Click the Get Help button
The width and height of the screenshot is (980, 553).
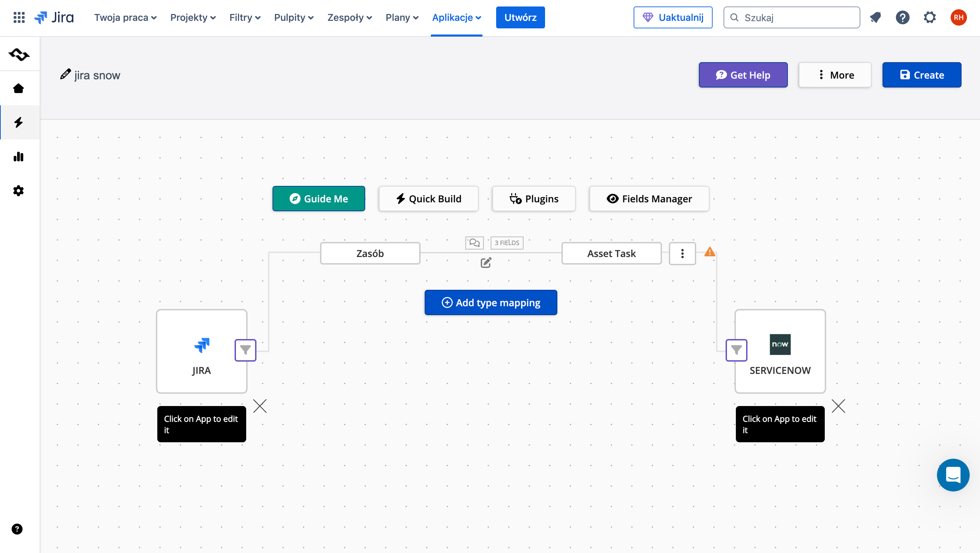coord(743,75)
